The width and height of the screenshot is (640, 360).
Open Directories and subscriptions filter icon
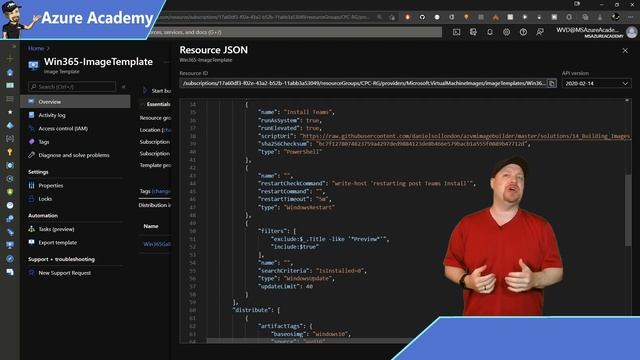pyautogui.click(x=473, y=32)
